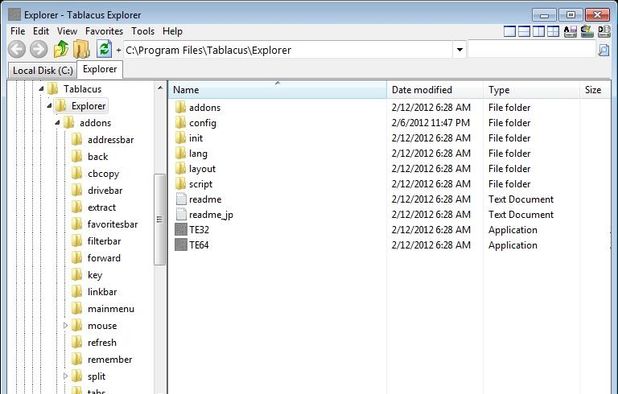The width and height of the screenshot is (618, 394).
Task: Select the config folder icon in file list
Action: click(x=181, y=123)
